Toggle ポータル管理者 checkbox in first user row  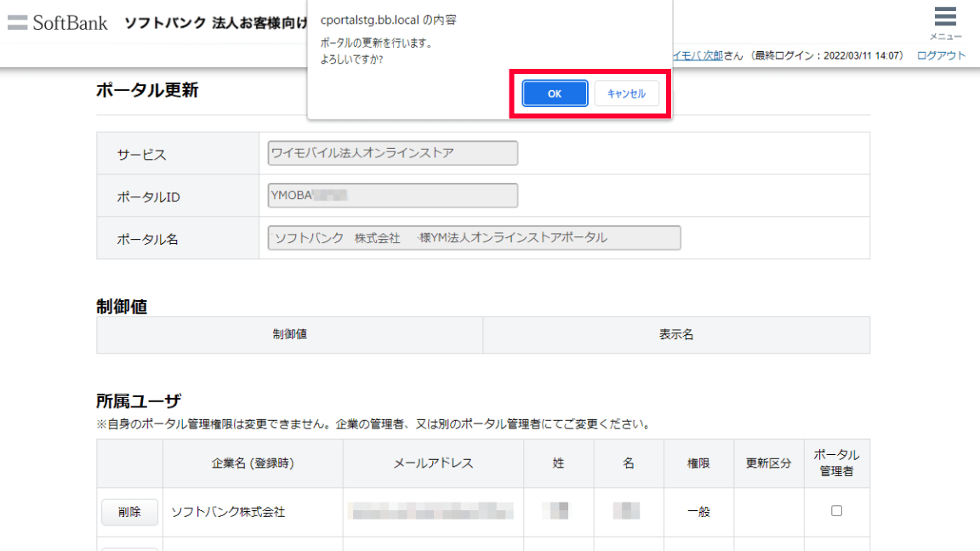pyautogui.click(x=836, y=511)
